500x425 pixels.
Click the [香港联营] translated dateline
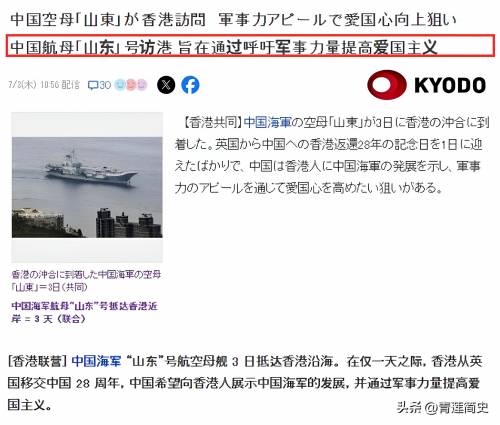[38, 361]
